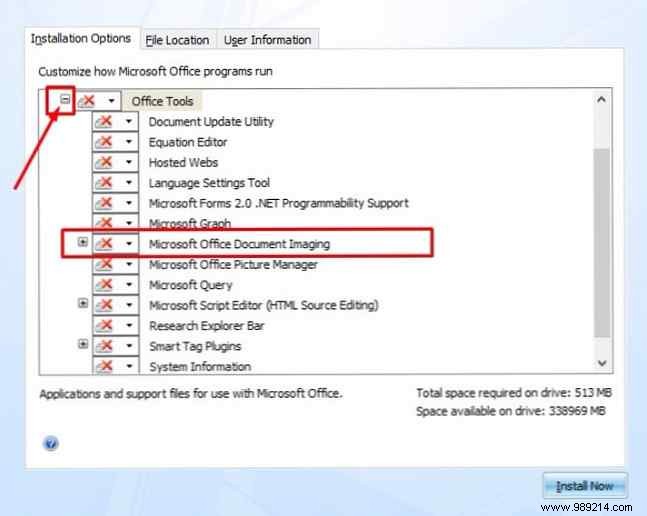Open install dropdown for Microsoft Script Editor

coord(129,305)
